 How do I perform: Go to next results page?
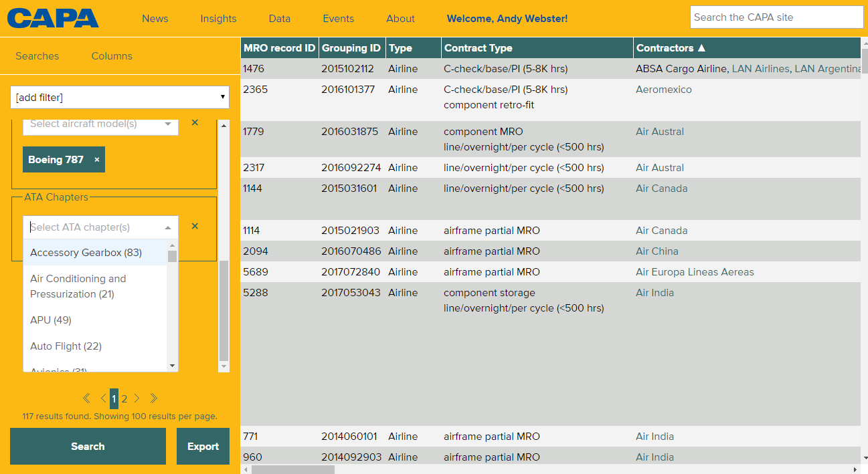(137, 398)
